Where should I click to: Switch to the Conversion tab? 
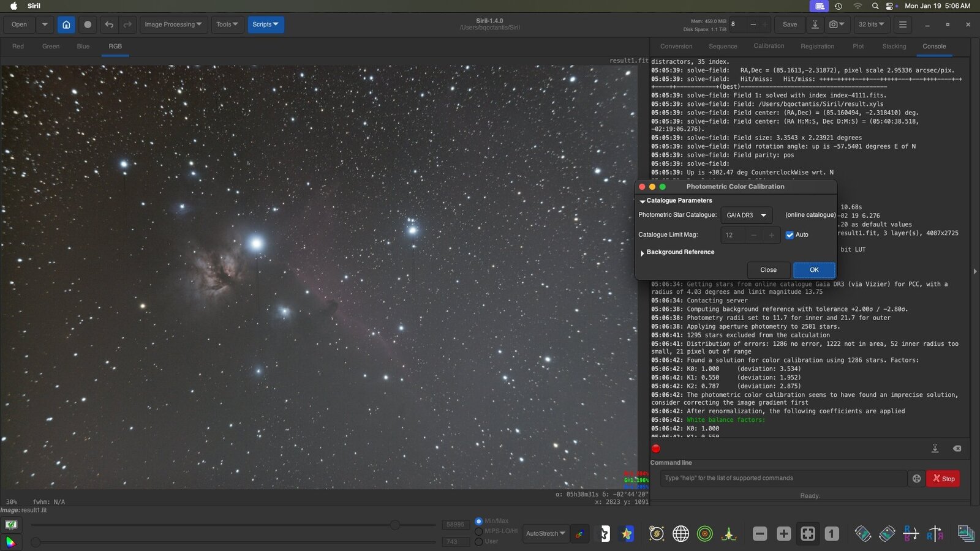click(x=676, y=47)
